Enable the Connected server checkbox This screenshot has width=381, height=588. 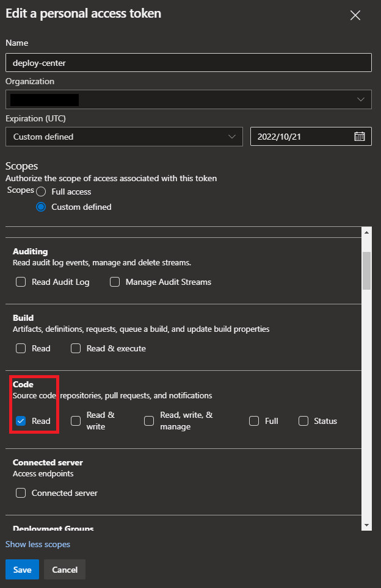coord(21,493)
